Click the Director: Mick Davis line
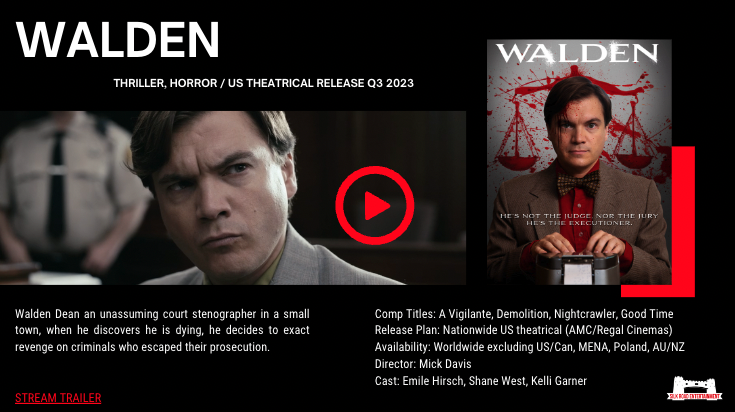The height and width of the screenshot is (412, 735). coord(423,364)
